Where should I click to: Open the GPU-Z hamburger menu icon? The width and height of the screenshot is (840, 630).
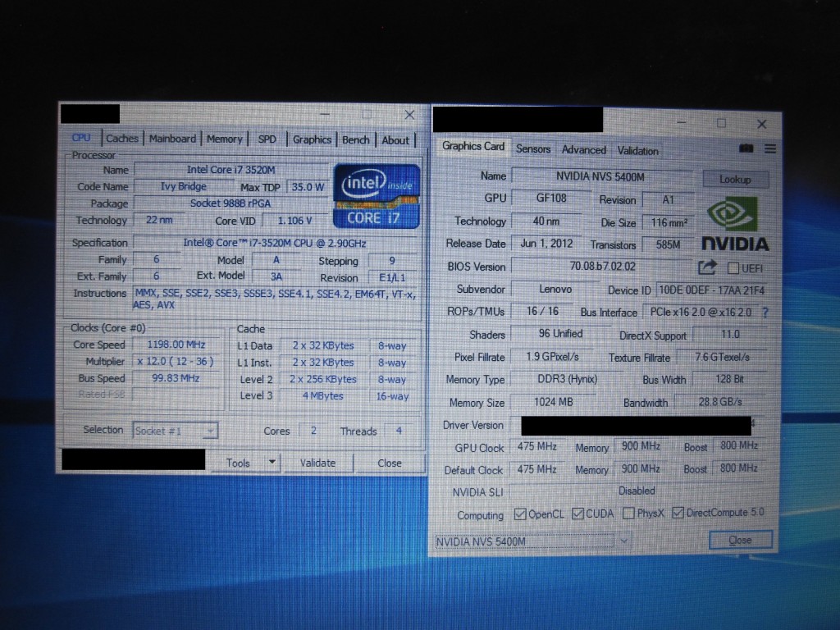click(769, 148)
